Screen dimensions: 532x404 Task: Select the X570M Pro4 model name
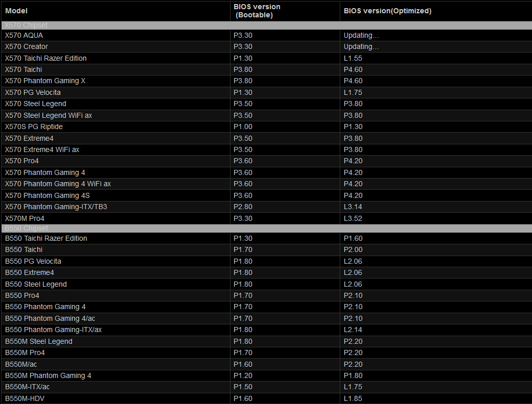coord(25,218)
